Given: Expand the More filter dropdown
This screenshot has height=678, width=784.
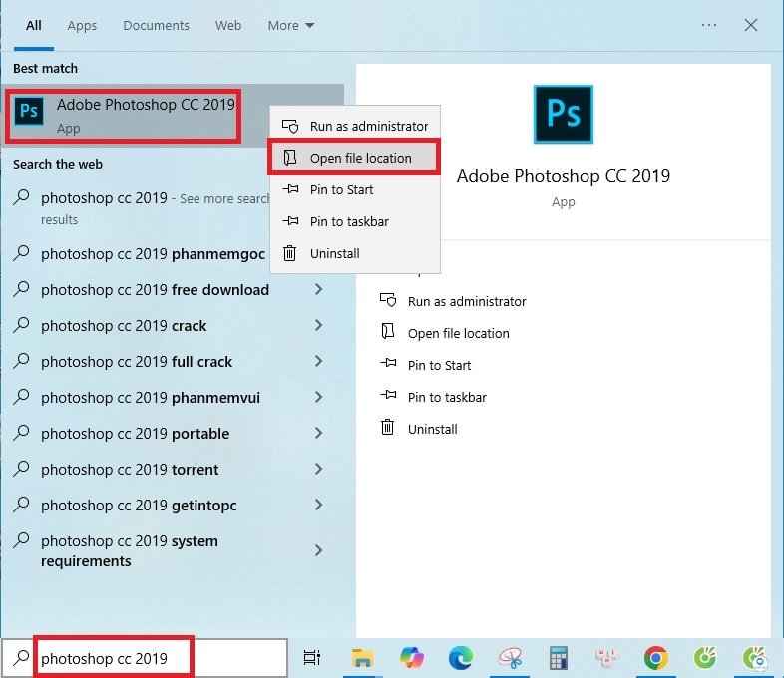Looking at the screenshot, I should [x=290, y=25].
